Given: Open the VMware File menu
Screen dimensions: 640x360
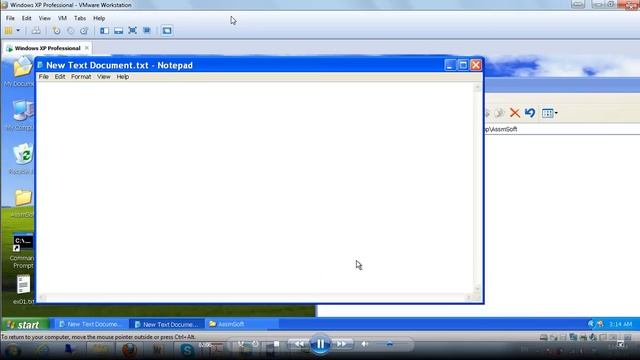Looking at the screenshot, I should tap(10, 18).
